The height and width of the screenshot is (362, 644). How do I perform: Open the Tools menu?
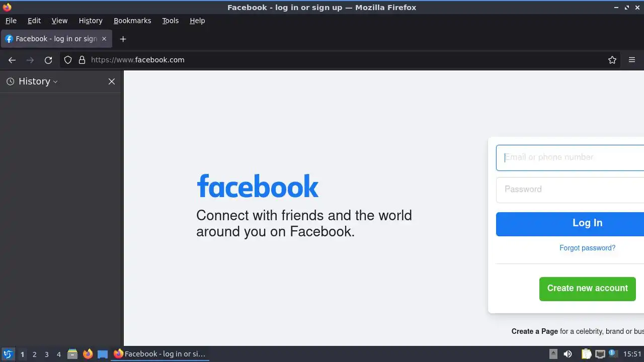[x=170, y=21]
